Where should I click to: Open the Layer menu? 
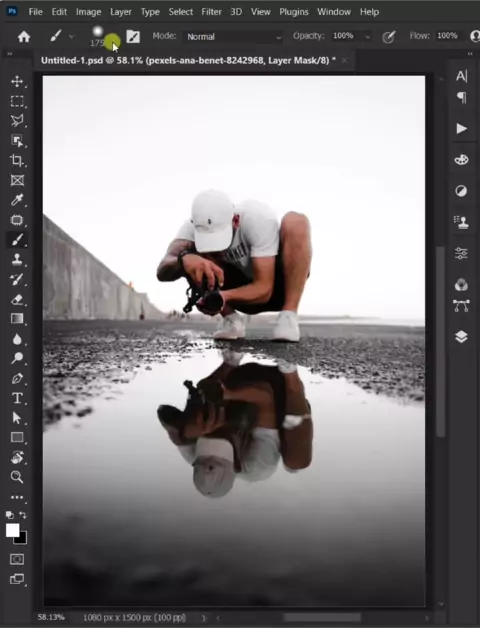(121, 12)
